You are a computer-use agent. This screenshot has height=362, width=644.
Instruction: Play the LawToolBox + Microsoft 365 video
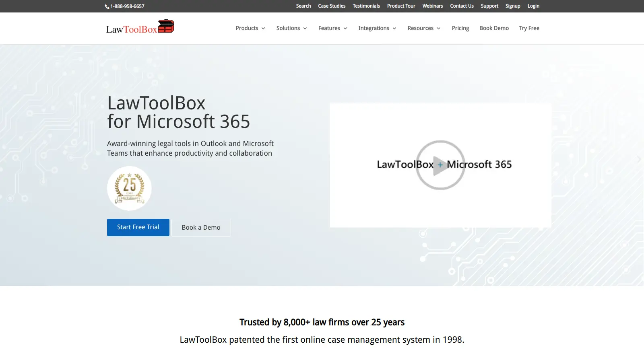440,165
